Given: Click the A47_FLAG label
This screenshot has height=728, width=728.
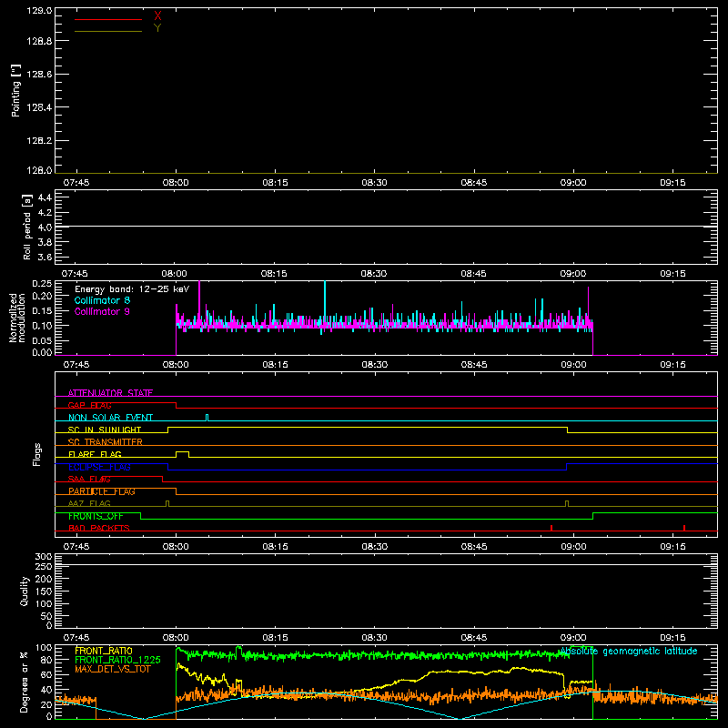Looking at the screenshot, I should pos(89,503).
